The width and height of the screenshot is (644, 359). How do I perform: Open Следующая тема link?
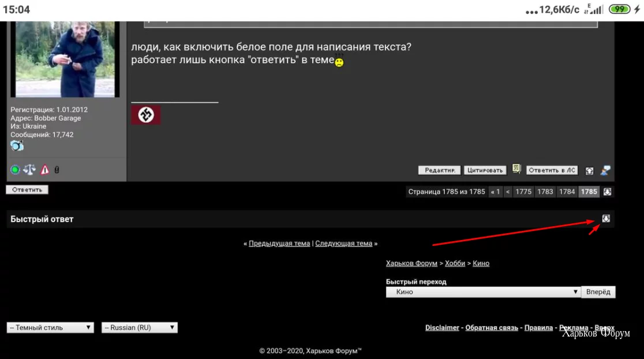pos(344,244)
